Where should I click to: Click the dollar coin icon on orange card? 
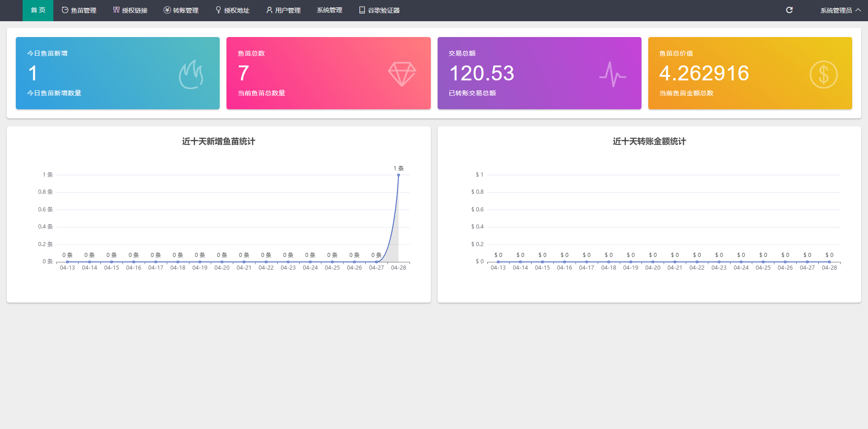823,75
